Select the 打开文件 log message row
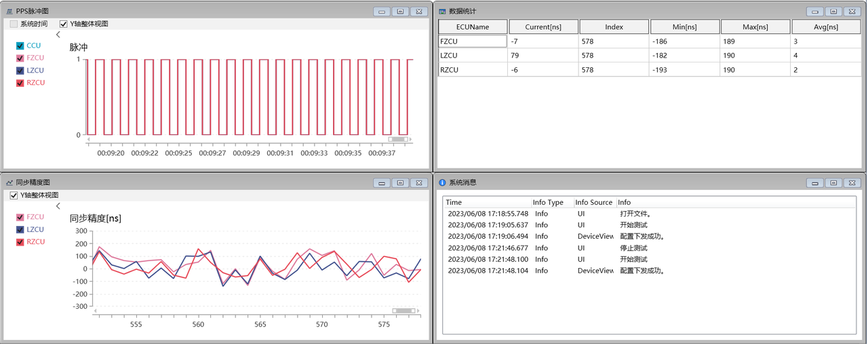This screenshot has height=344, width=868. pyautogui.click(x=650, y=214)
